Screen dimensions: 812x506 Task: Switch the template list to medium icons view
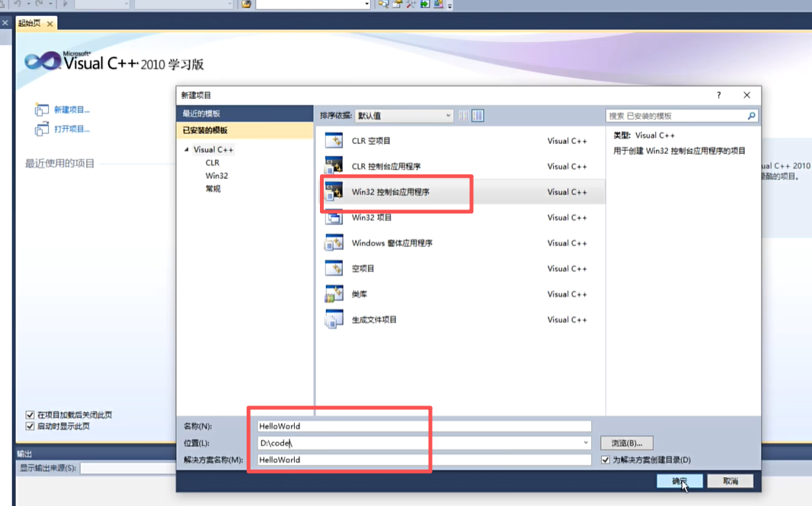(478, 116)
